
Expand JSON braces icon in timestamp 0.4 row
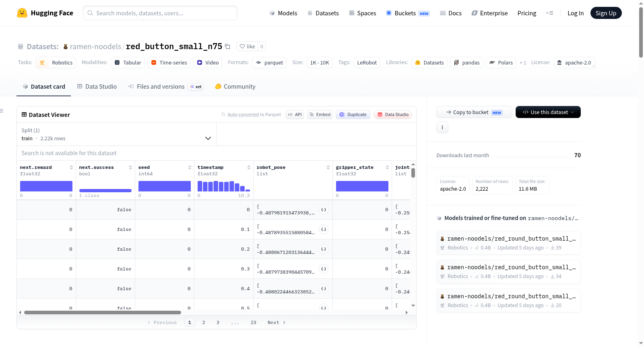click(323, 289)
